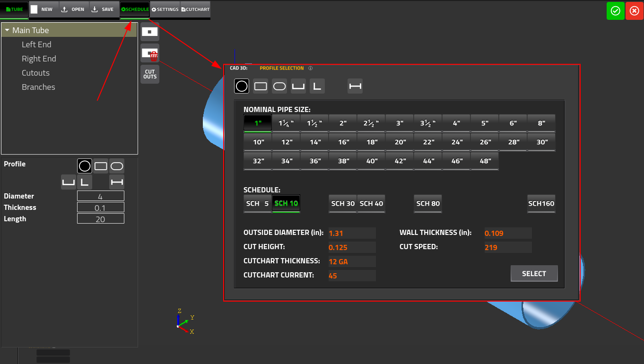Viewport: 644px width, 364px height.
Task: Pick the rounded-rectangle profile in dialog
Action: (x=279, y=86)
